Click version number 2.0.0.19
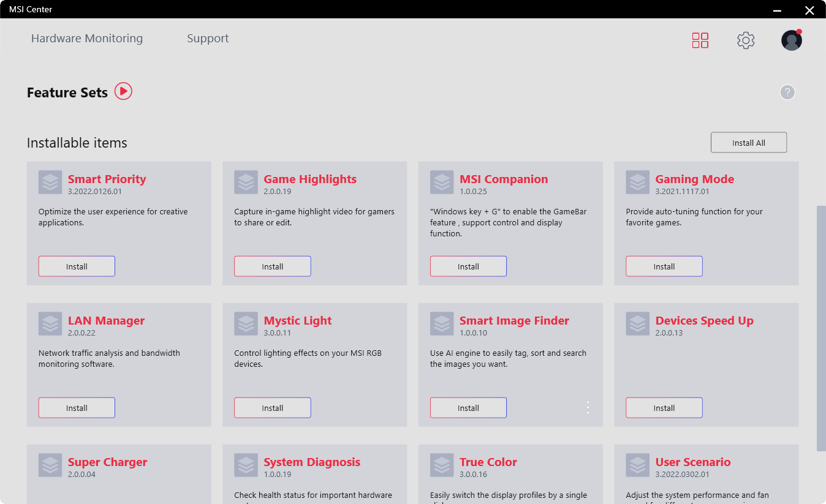 tap(278, 192)
